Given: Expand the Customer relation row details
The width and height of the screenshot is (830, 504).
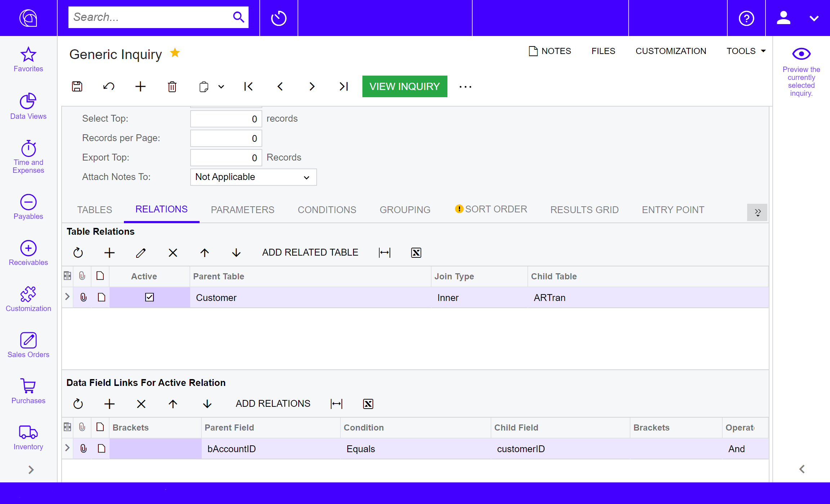Looking at the screenshot, I should [x=67, y=297].
